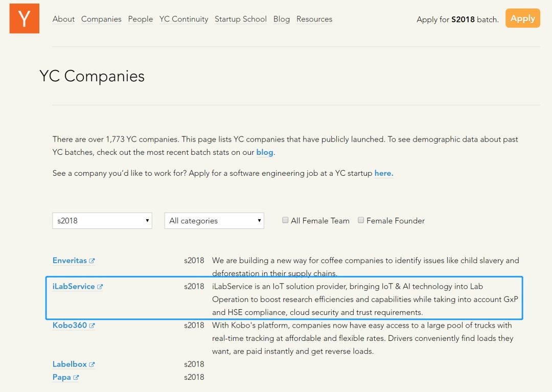Open the Labelbox company link
Image resolution: width=552 pixels, height=392 pixels.
70,364
